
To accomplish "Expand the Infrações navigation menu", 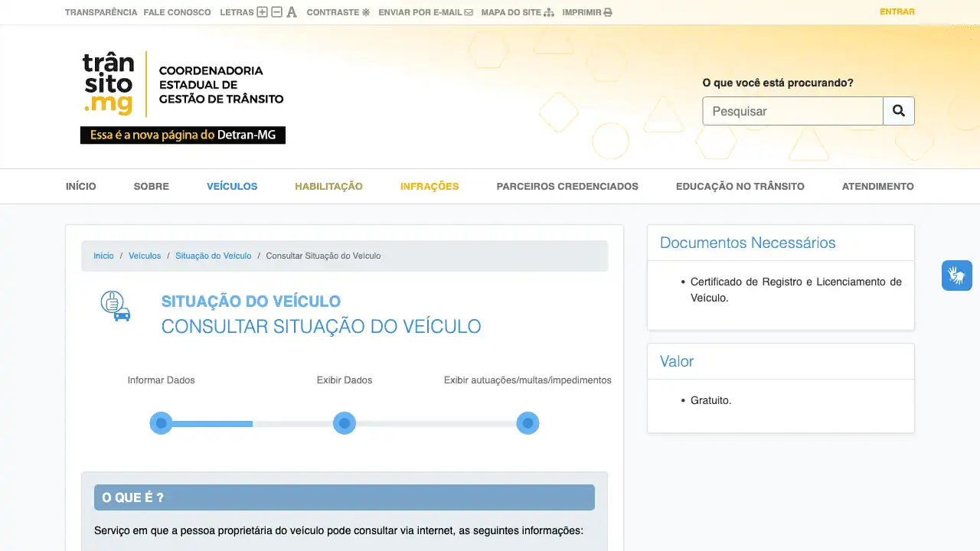I will (430, 186).
